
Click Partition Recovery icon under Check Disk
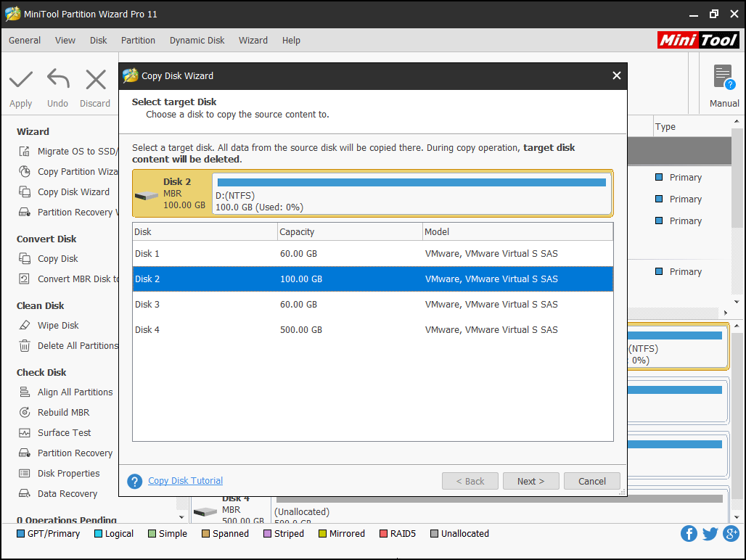pos(24,453)
